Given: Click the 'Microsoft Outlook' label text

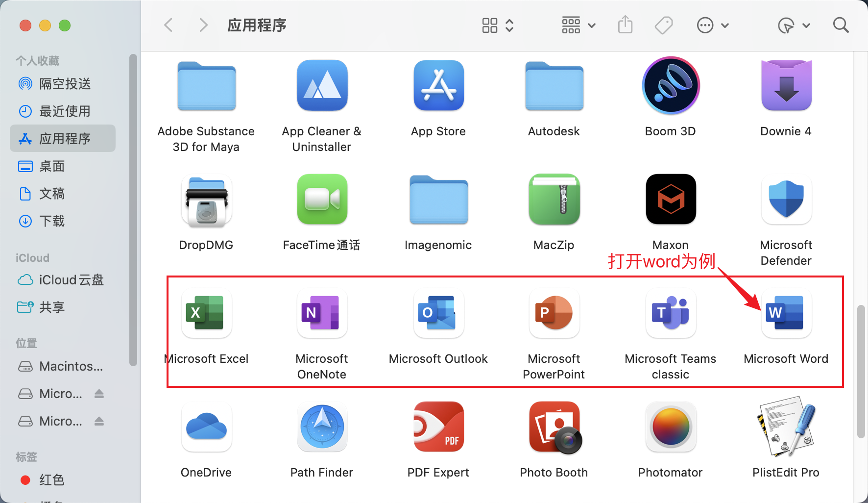Looking at the screenshot, I should (438, 359).
